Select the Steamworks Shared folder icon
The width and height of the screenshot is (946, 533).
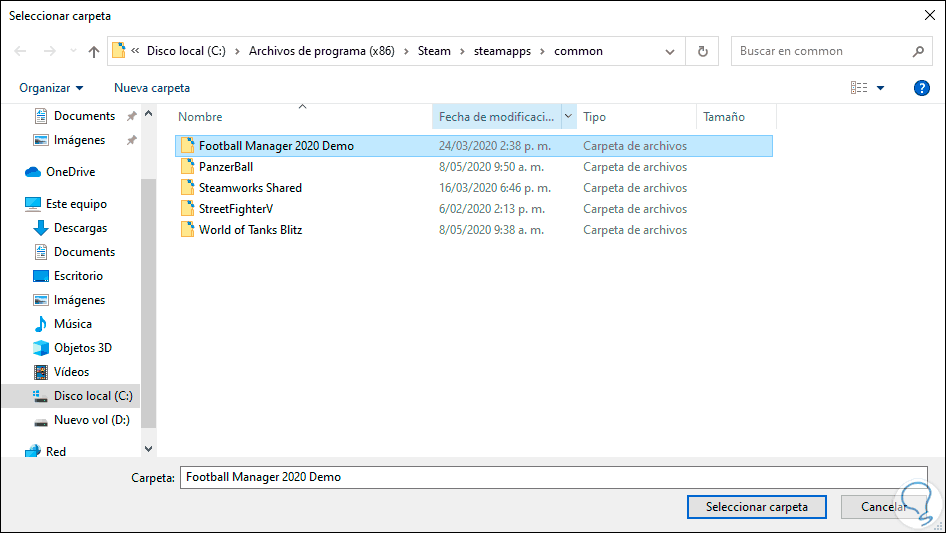188,188
